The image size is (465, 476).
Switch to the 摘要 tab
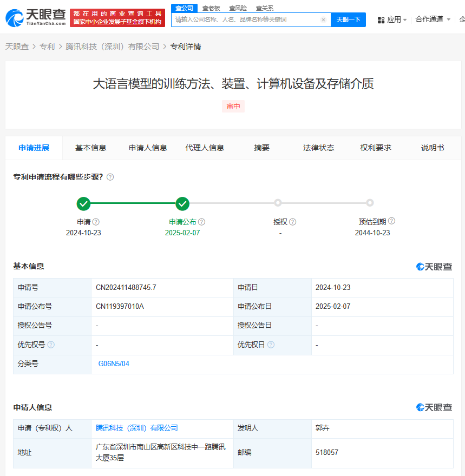click(x=262, y=148)
